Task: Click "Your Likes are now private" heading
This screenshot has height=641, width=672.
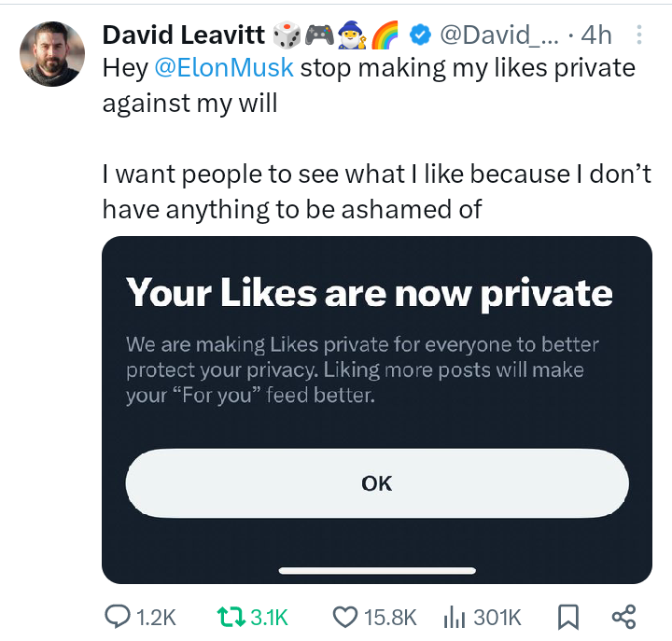Action: (370, 293)
